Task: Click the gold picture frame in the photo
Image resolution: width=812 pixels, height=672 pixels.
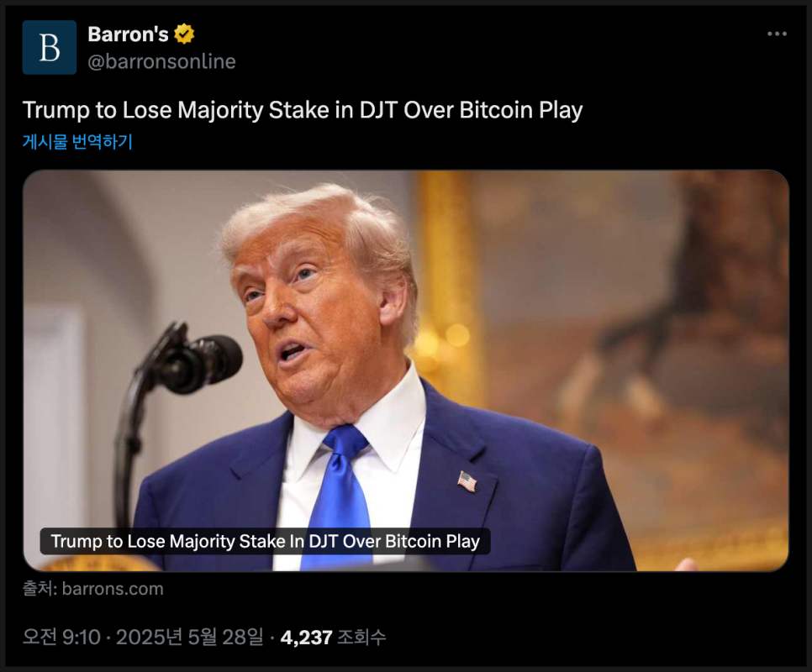Action: tap(444, 290)
